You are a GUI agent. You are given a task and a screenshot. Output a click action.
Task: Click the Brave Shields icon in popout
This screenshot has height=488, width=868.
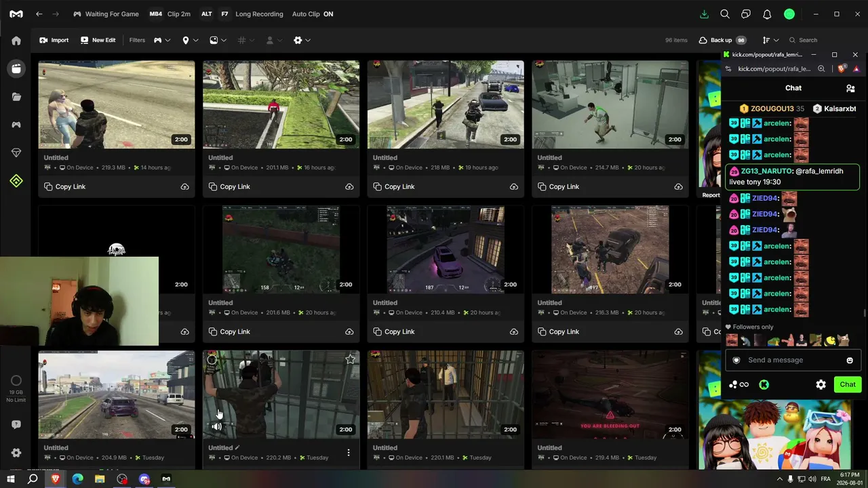(842, 68)
